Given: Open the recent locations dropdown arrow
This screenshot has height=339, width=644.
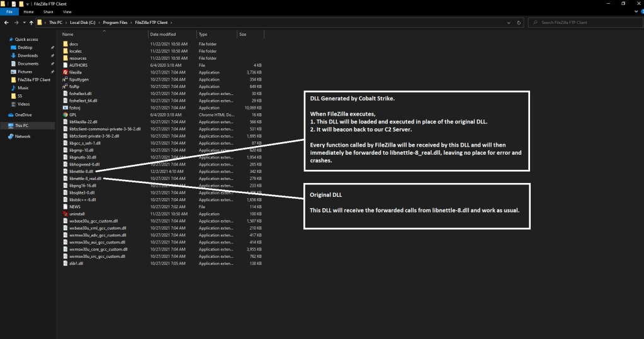Looking at the screenshot, I should pyautogui.click(x=23, y=23).
